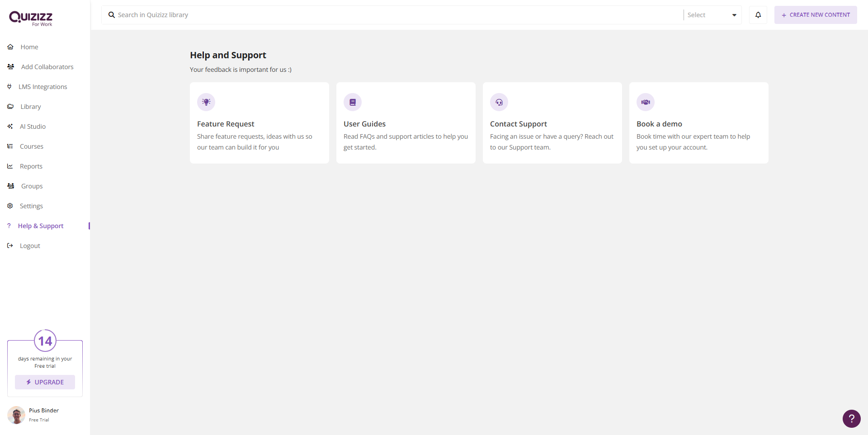This screenshot has height=435, width=868.
Task: Click the User Guides book icon
Action: point(353,102)
